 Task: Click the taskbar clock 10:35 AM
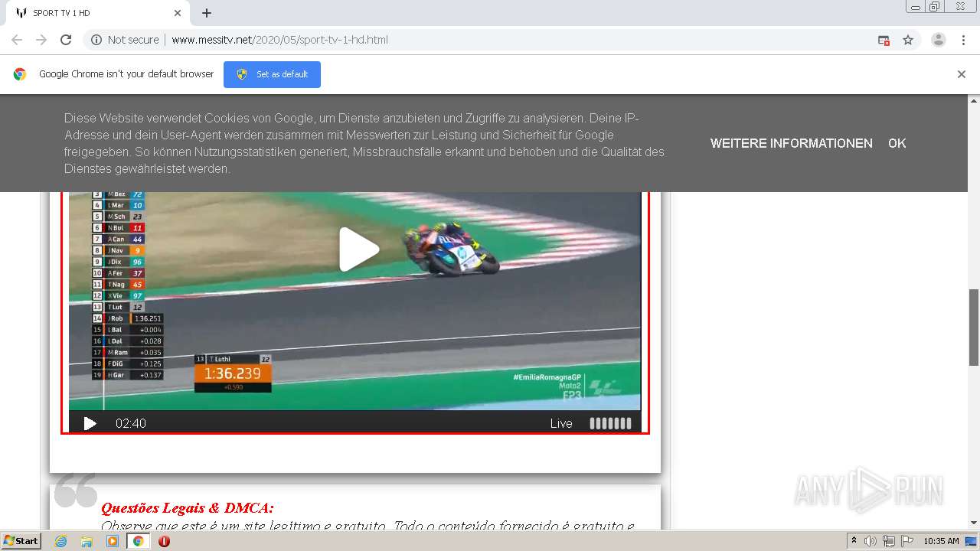[x=941, y=541]
